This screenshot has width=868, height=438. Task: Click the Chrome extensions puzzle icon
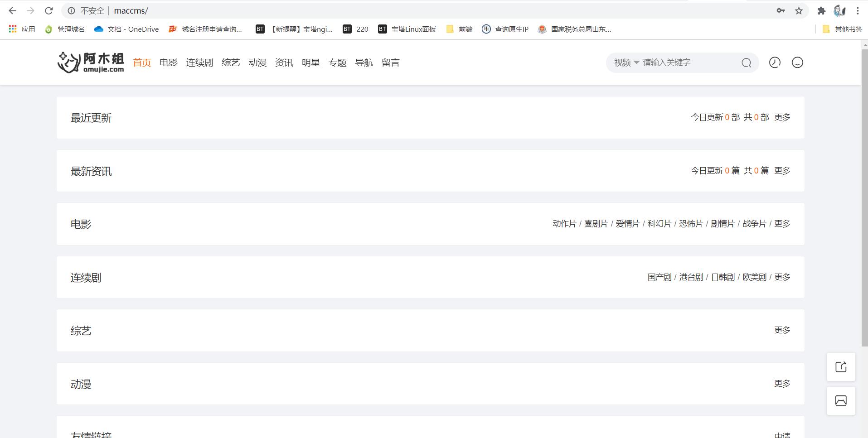[x=822, y=10]
